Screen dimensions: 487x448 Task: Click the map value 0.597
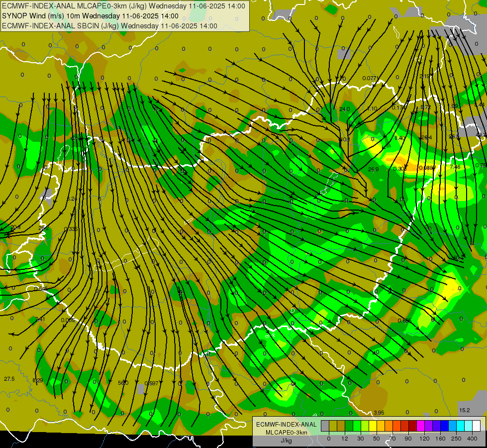(x=152, y=383)
